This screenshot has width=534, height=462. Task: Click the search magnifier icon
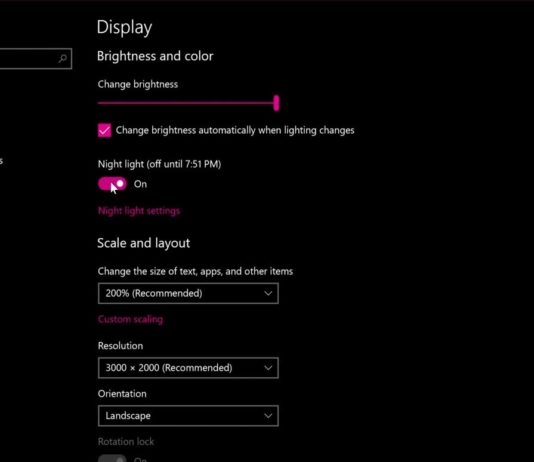pyautogui.click(x=62, y=59)
